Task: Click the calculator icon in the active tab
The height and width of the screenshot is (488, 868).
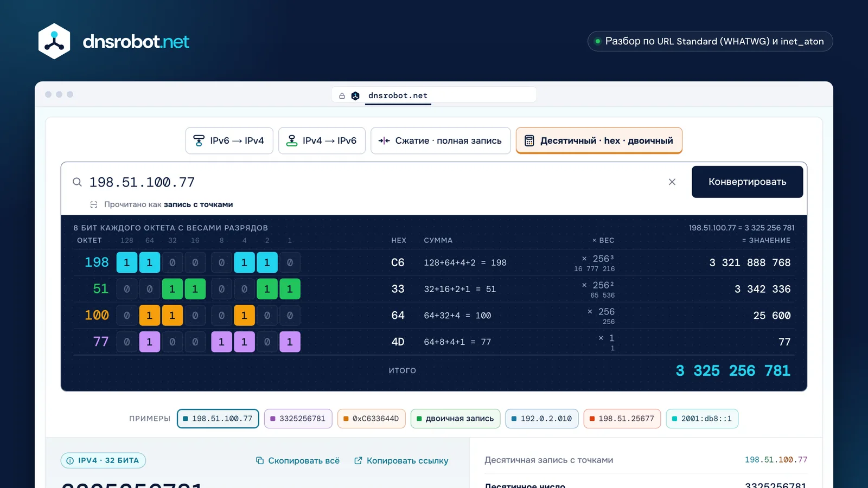Action: (x=529, y=141)
